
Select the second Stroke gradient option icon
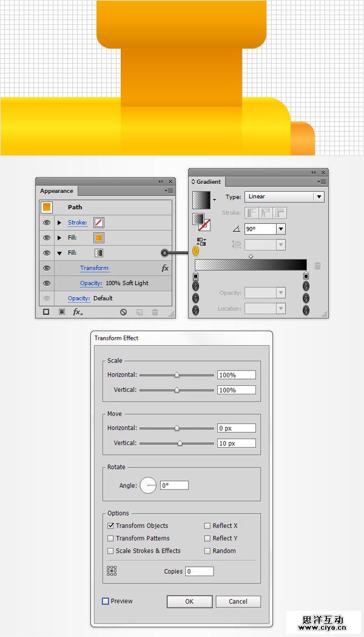point(266,212)
